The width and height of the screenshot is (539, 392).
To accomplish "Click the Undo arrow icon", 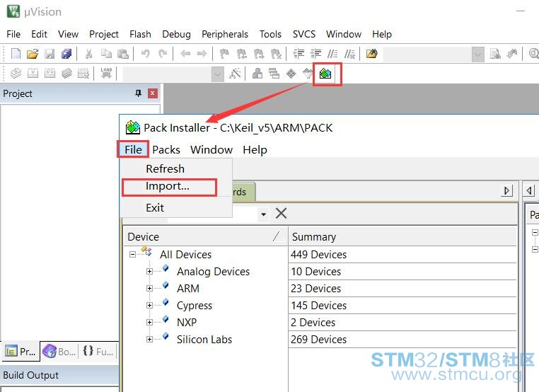I will [146, 54].
